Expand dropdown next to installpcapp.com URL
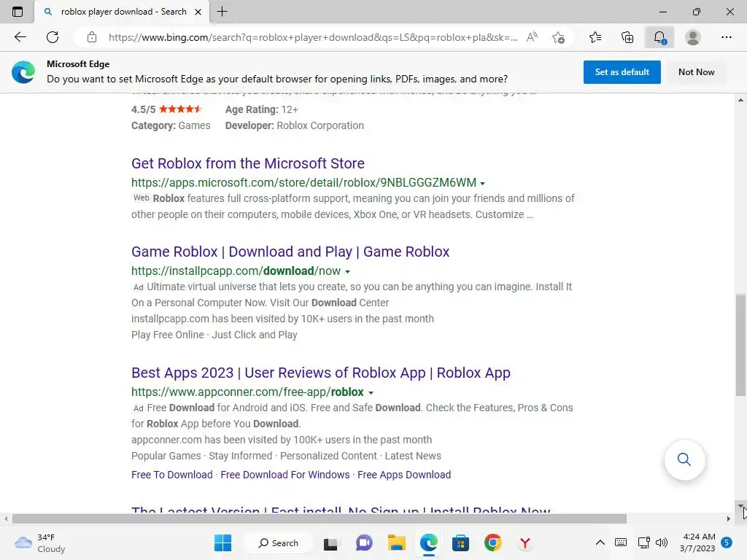 [x=347, y=272]
